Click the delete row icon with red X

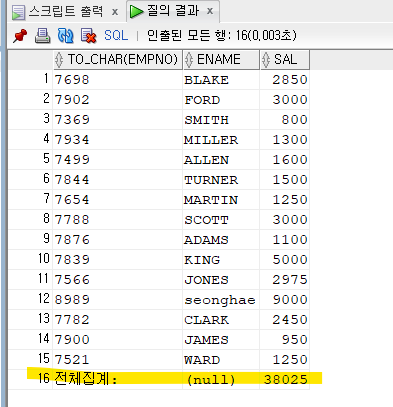[88, 36]
